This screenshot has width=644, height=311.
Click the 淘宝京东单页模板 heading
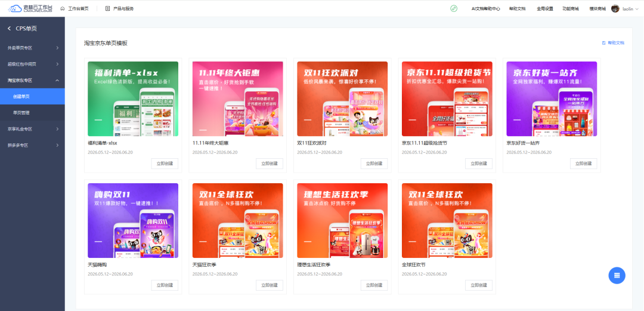106,43
